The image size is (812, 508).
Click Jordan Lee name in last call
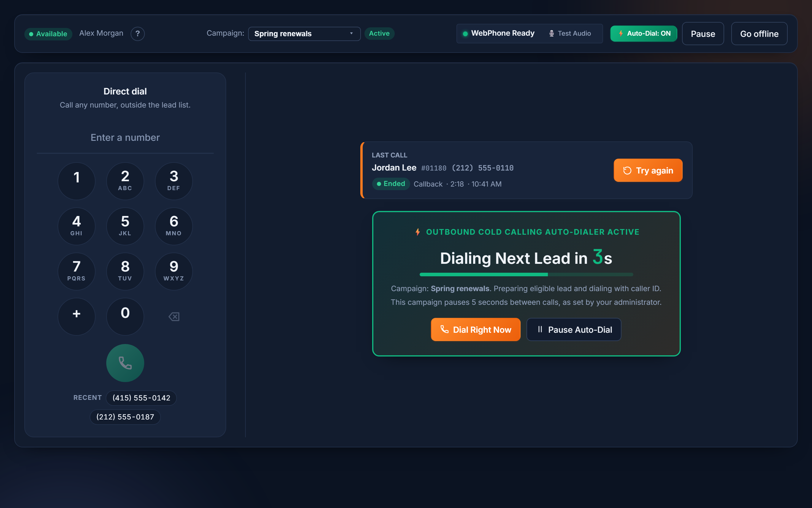[394, 168]
